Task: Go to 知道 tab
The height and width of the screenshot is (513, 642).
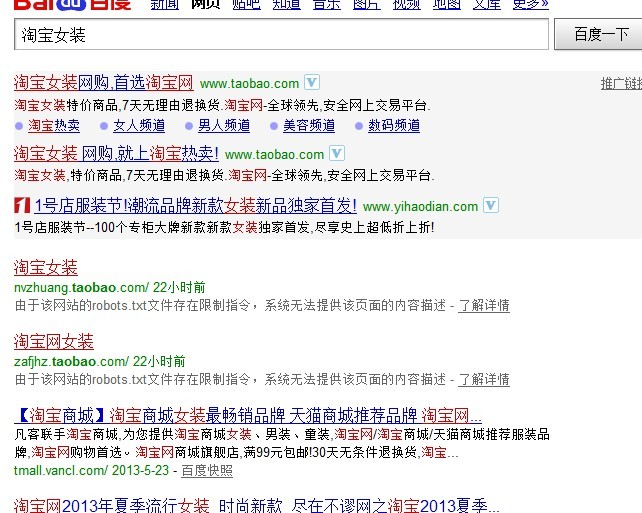Action: [286, 4]
